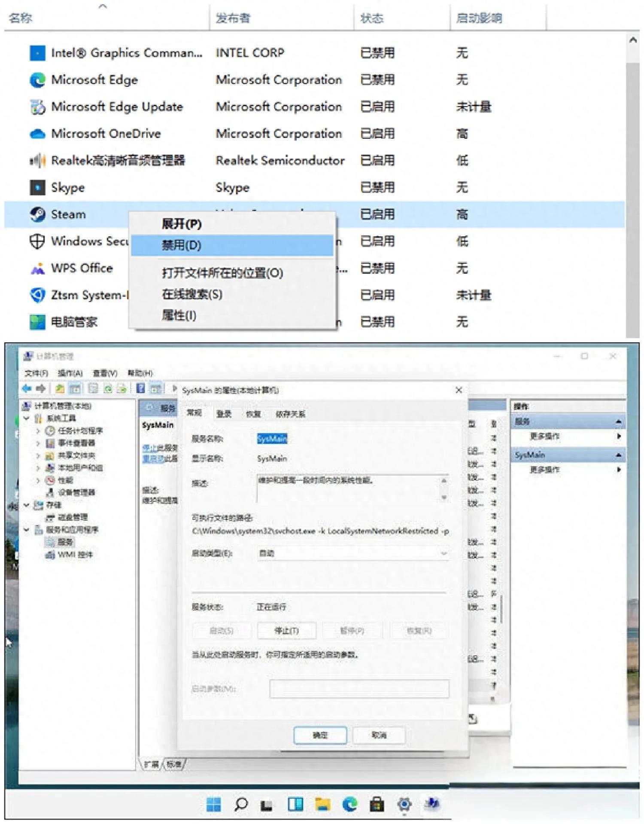Click 确定 in the SysMain properties dialog
This screenshot has height=824, width=644.
[x=320, y=735]
